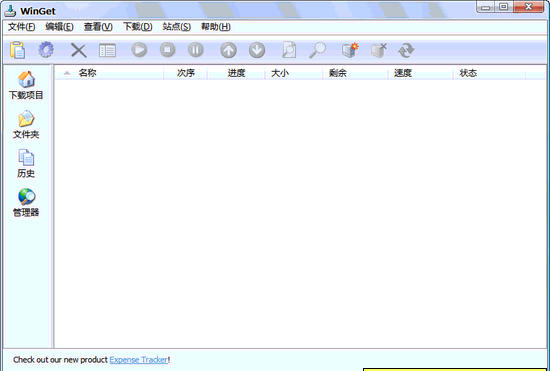Click the refresh arrows icon
The image size is (550, 371).
click(x=406, y=50)
